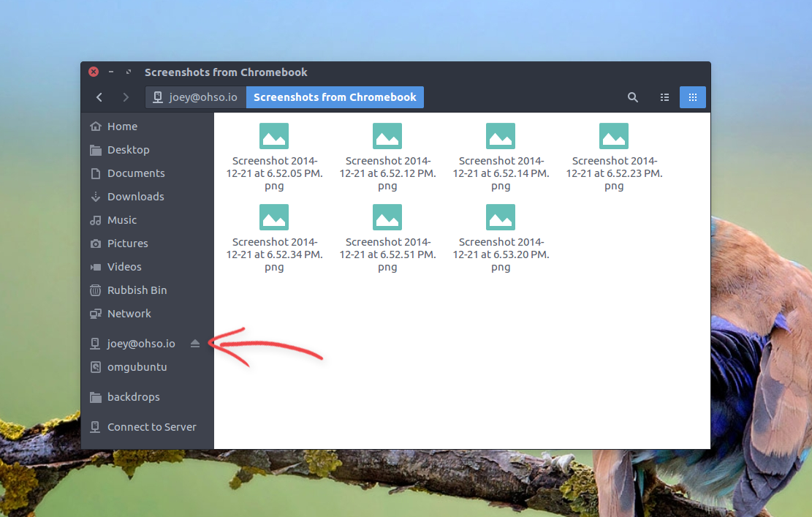This screenshot has width=812, height=517.
Task: Click the joey@ohso.io path bar segment
Action: 195,97
